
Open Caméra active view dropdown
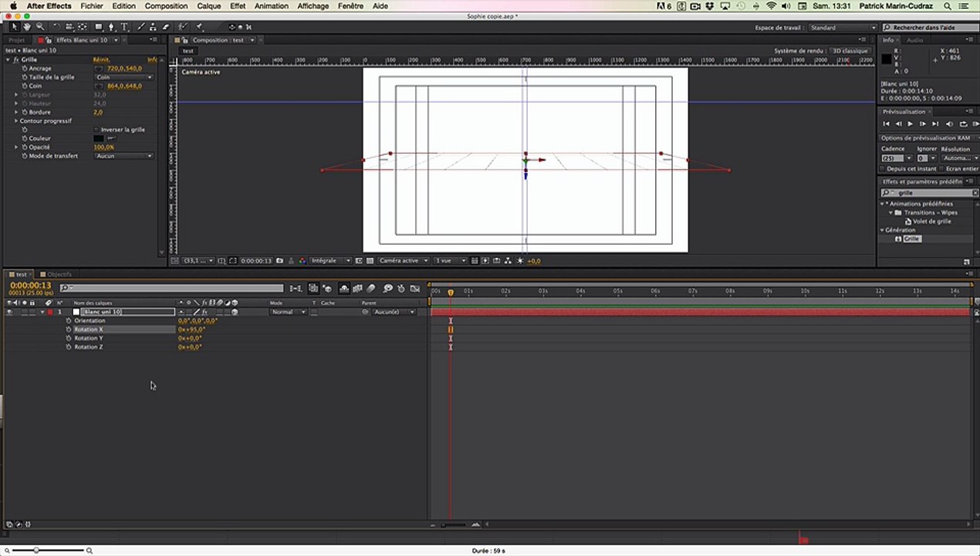(404, 260)
